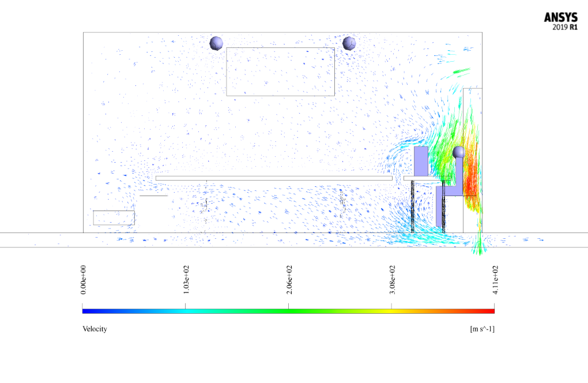Select the right ceiling sphere
The height and width of the screenshot is (383, 588).
click(349, 43)
